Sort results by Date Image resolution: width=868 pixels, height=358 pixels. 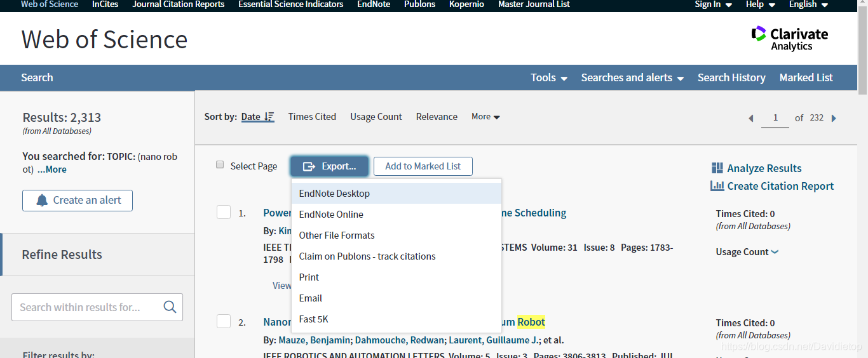[251, 117]
